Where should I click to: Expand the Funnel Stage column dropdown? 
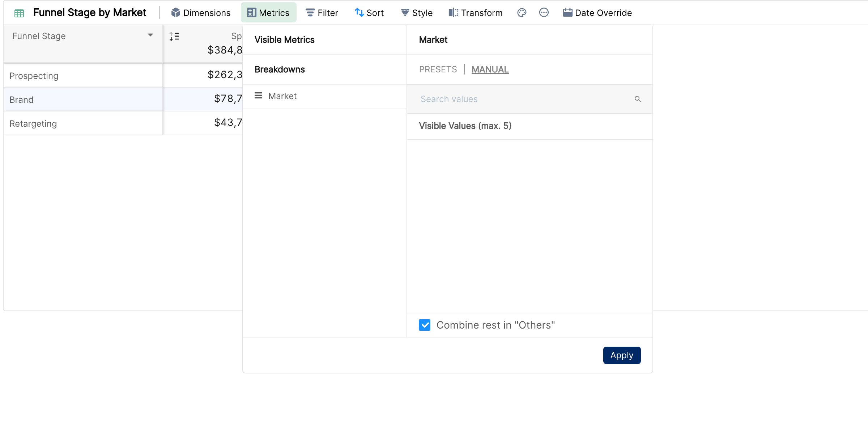pyautogui.click(x=150, y=35)
